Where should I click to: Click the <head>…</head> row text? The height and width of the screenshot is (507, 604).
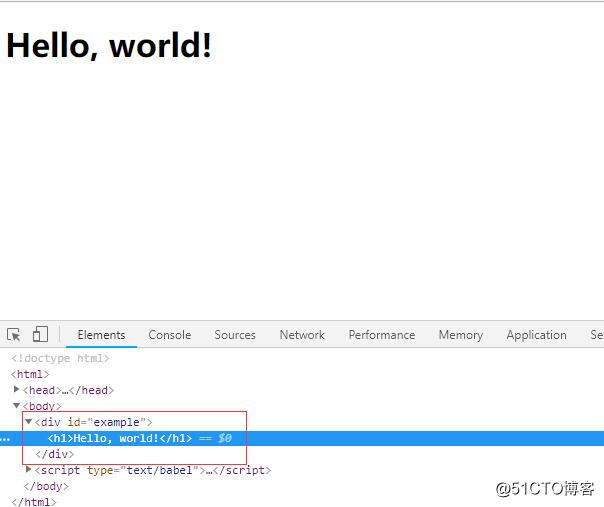coord(68,390)
